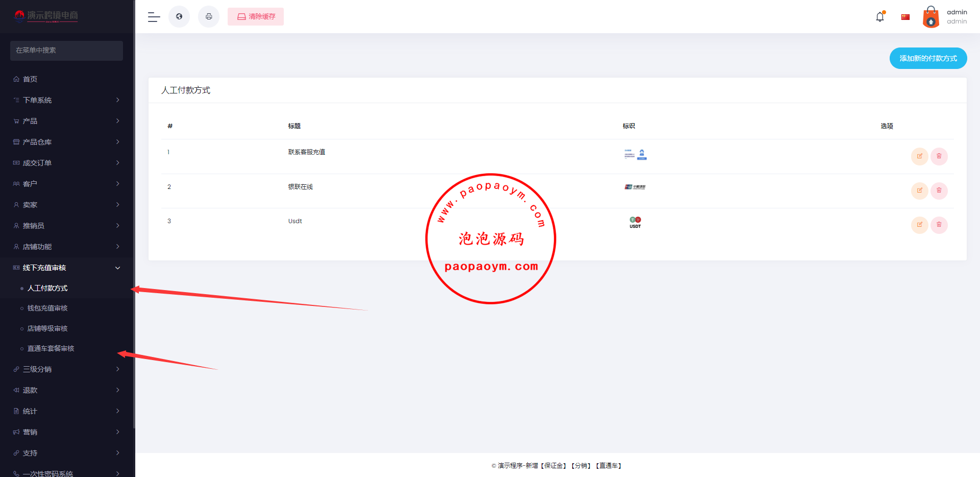980x477 pixels.
Task: Collapse the 线下充值审核 menu
Action: pyautogui.click(x=66, y=268)
